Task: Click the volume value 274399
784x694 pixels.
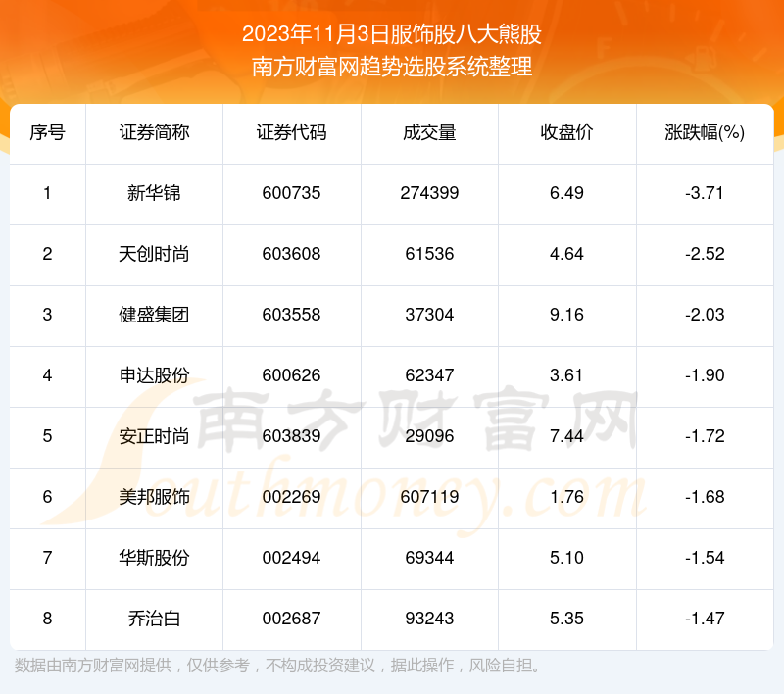Action: click(429, 193)
